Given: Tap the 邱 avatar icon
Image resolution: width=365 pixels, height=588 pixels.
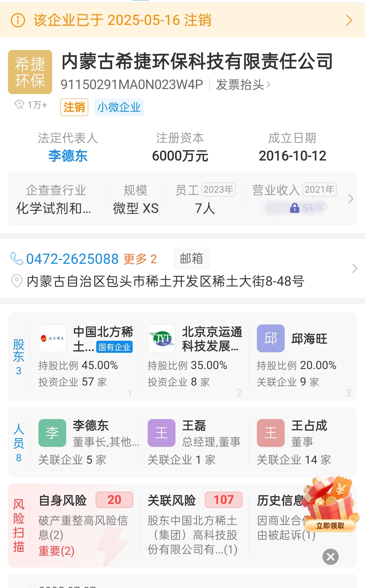Looking at the screenshot, I should pyautogui.click(x=271, y=338).
